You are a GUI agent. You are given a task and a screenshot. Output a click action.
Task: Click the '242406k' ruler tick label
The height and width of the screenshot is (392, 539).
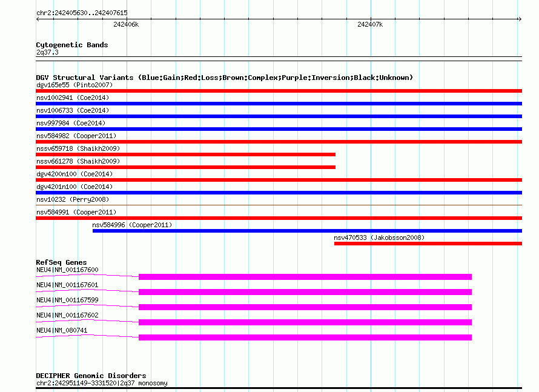[x=126, y=24]
